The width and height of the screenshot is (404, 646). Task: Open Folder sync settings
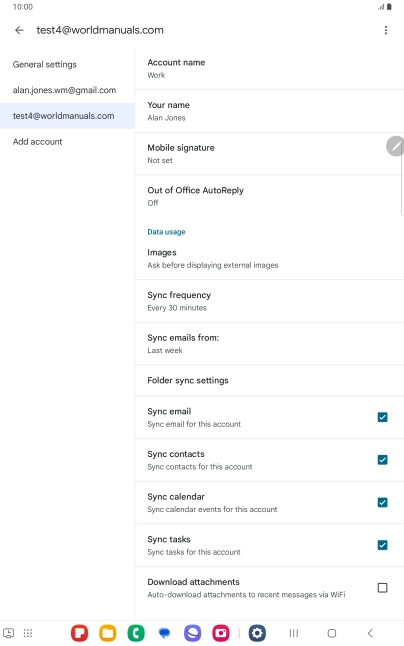269,380
